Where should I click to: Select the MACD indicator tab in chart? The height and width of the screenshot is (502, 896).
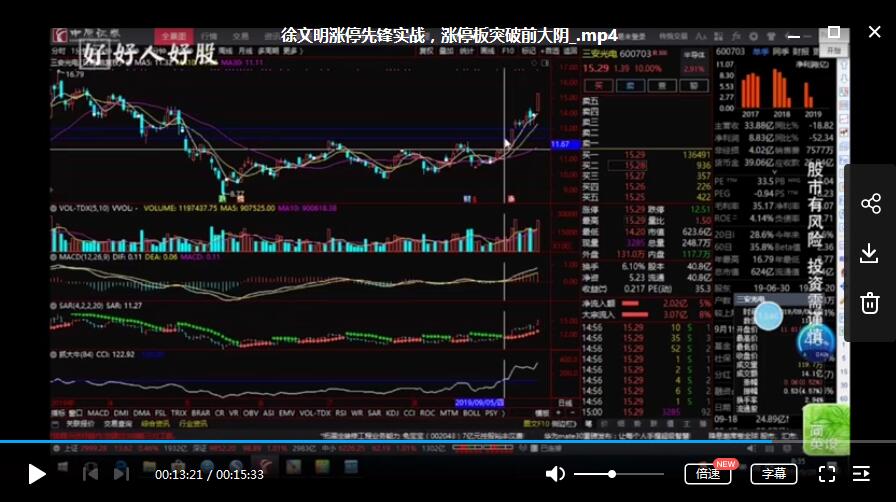[98, 413]
